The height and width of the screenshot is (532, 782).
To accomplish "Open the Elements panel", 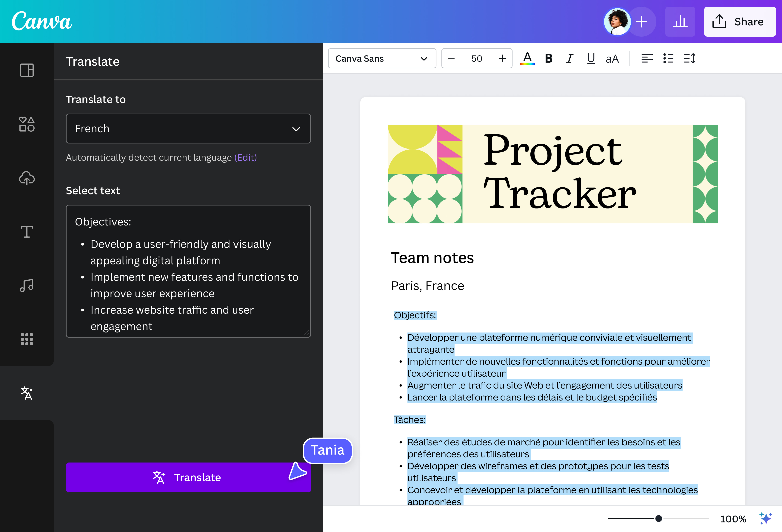I will tap(27, 124).
